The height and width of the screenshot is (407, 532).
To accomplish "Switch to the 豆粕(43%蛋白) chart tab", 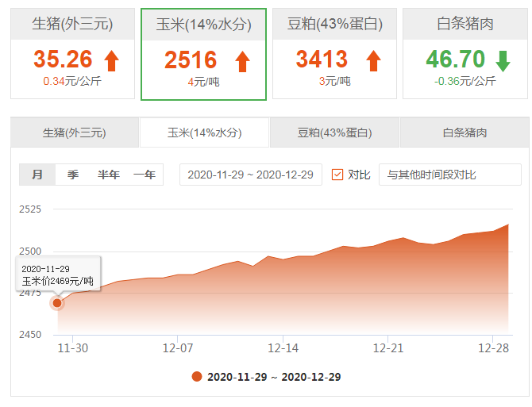I will point(334,132).
